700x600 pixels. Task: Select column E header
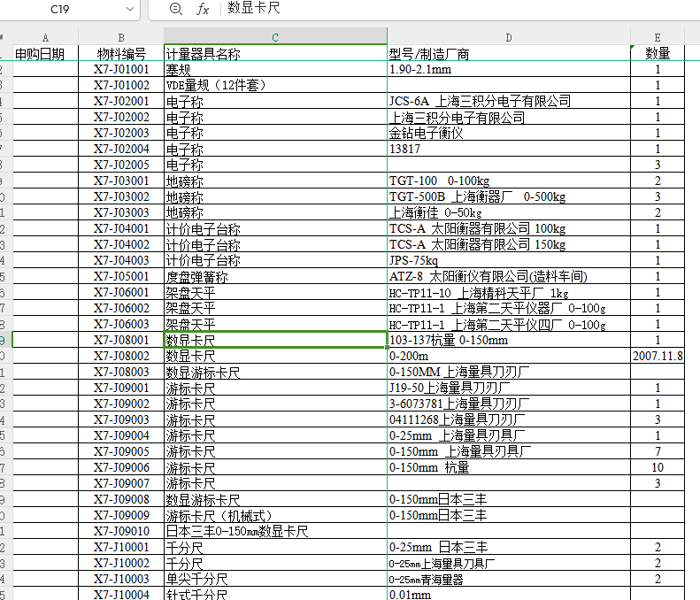click(658, 37)
